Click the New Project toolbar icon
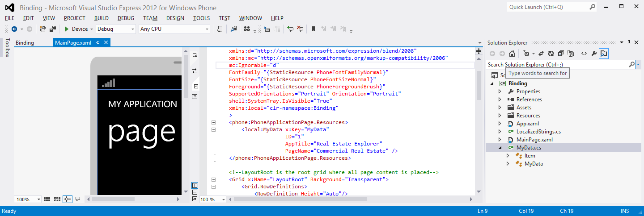This screenshot has width=644, height=216. (43, 29)
